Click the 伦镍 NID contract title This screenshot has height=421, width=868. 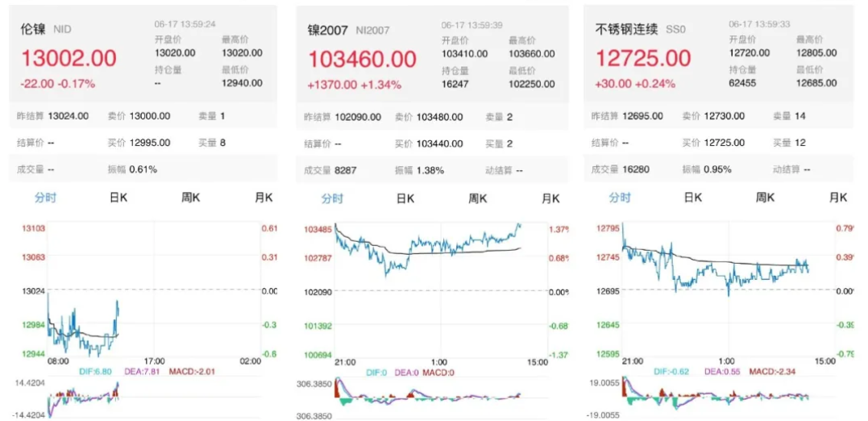coord(46,30)
